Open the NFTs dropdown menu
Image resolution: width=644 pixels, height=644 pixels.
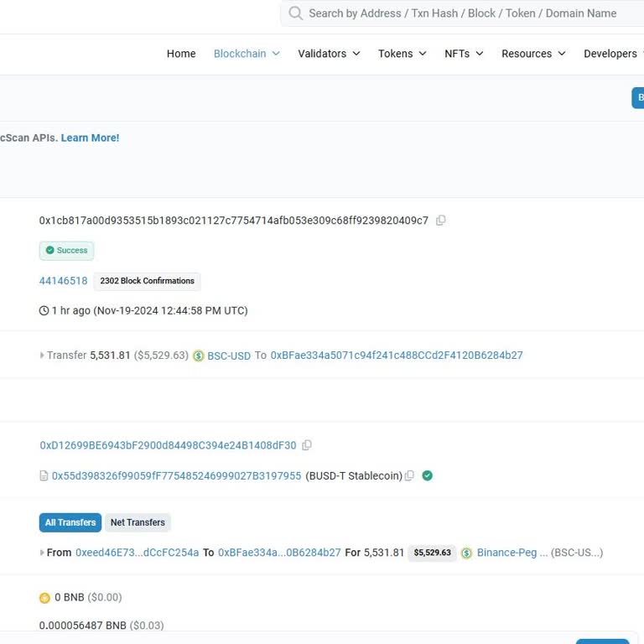click(x=464, y=54)
